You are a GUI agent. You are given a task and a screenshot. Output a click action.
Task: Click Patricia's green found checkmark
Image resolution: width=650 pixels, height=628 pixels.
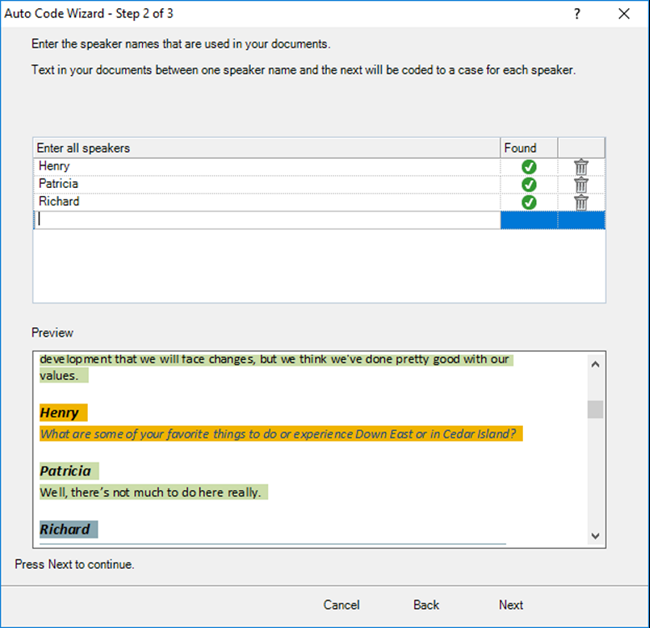tap(529, 184)
